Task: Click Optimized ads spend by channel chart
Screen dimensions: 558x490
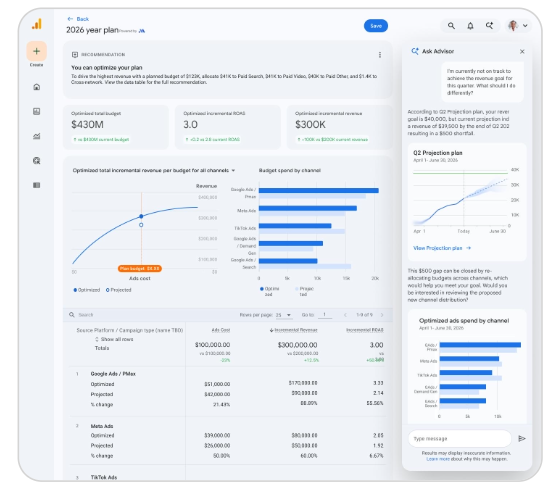Action: [467, 379]
